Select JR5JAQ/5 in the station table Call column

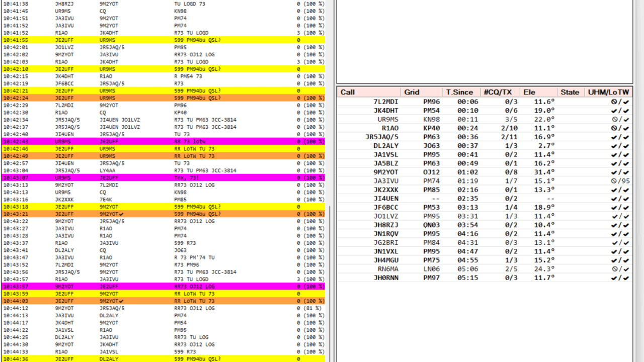coord(382,137)
